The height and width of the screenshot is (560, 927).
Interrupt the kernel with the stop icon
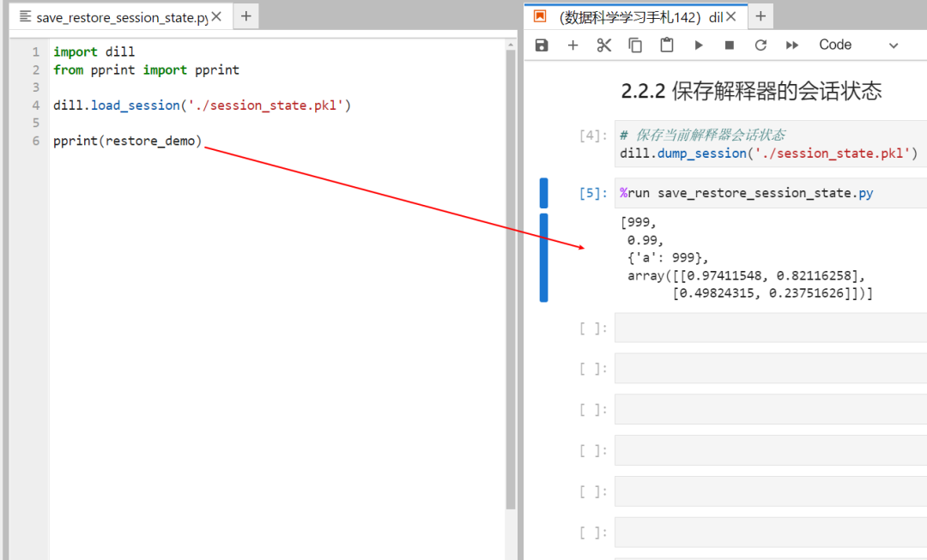pyautogui.click(x=730, y=45)
